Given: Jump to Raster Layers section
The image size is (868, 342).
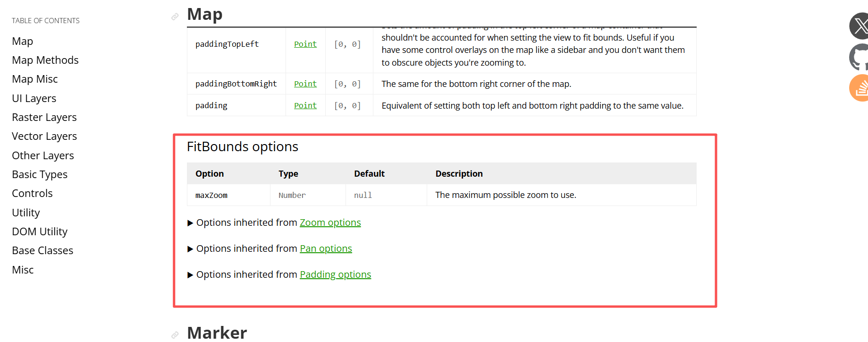Looking at the screenshot, I should click(x=44, y=117).
